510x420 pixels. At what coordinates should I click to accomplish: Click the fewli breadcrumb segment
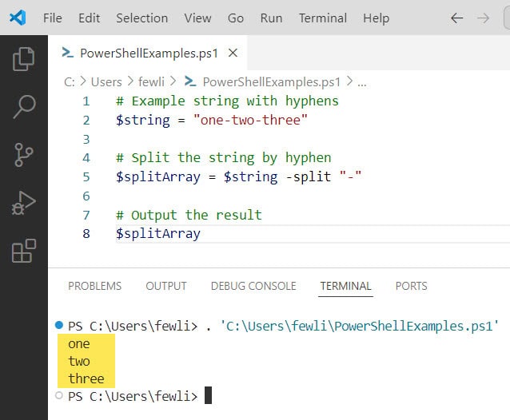[151, 82]
